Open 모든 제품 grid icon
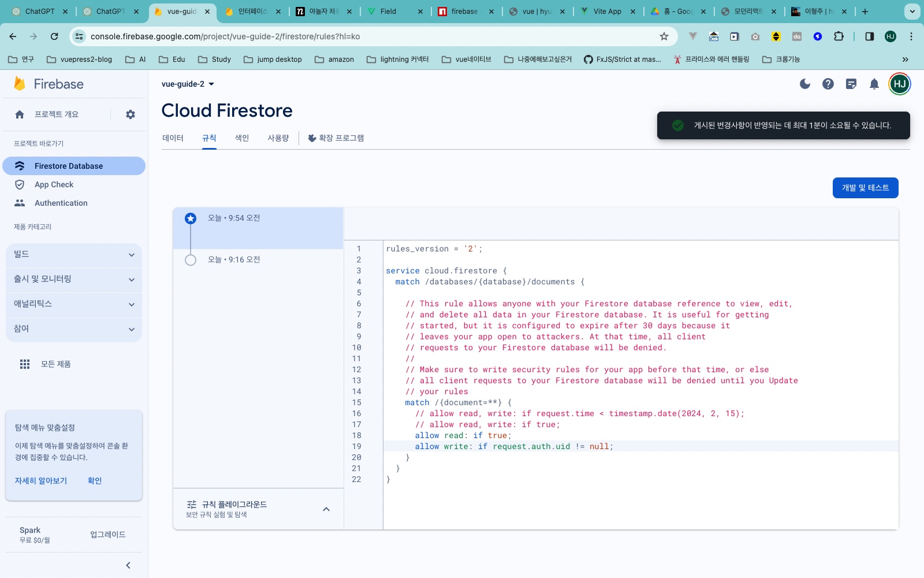The width and height of the screenshot is (924, 578). [25, 364]
